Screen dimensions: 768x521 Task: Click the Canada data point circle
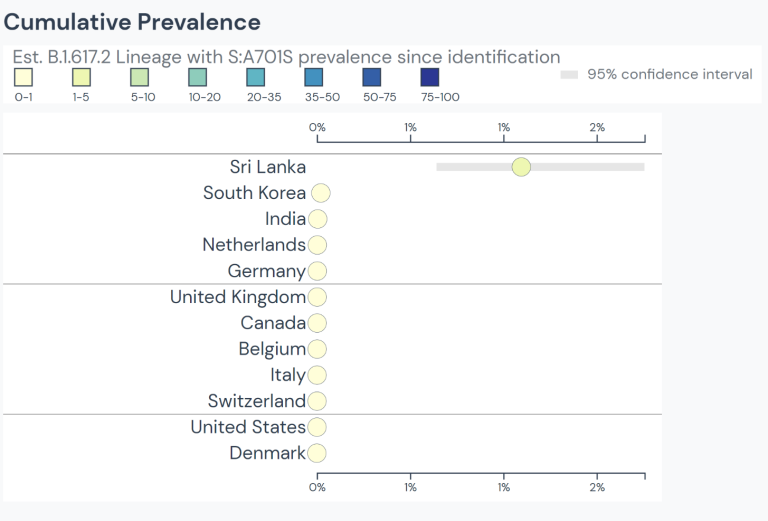click(317, 323)
